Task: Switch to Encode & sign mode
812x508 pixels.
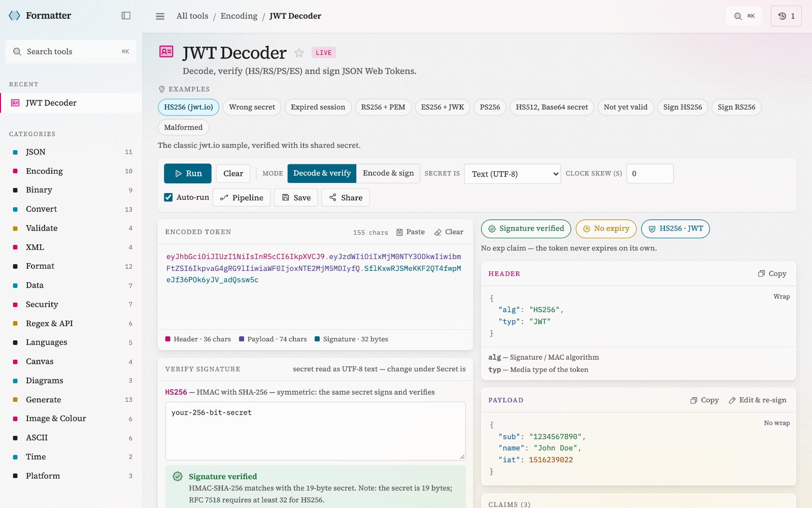Action: click(x=388, y=173)
